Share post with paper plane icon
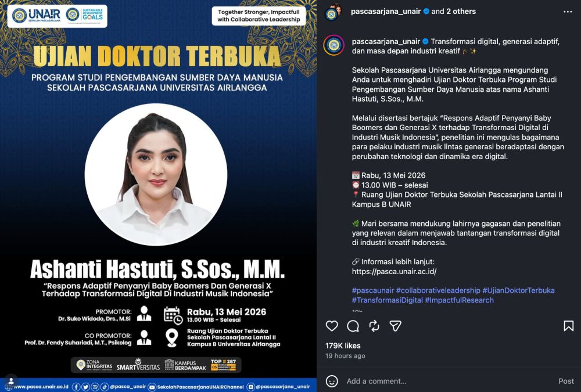 pyautogui.click(x=395, y=326)
